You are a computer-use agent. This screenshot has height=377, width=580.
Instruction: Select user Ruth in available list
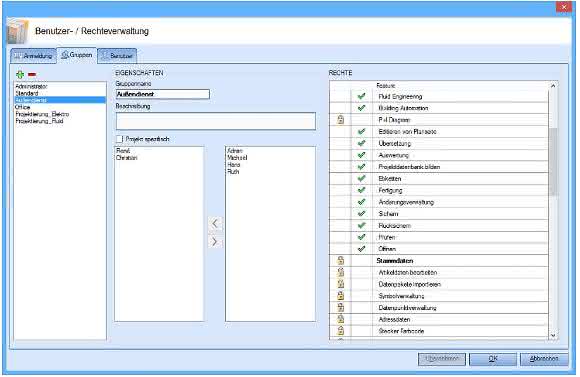tap(233, 172)
